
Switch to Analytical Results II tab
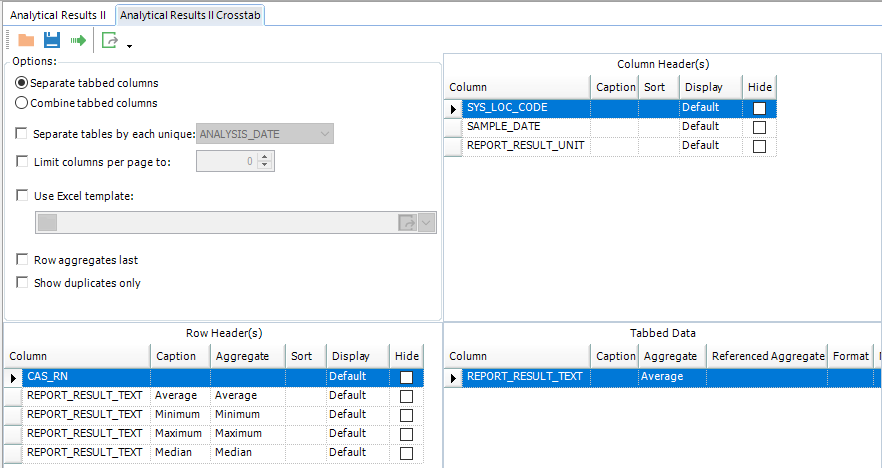(x=57, y=16)
